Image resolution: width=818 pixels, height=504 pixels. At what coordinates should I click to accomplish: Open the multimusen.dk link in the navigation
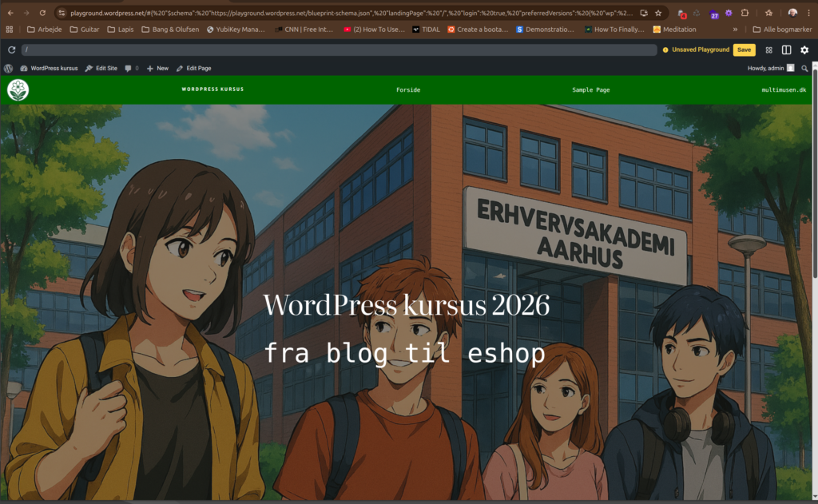pyautogui.click(x=784, y=89)
